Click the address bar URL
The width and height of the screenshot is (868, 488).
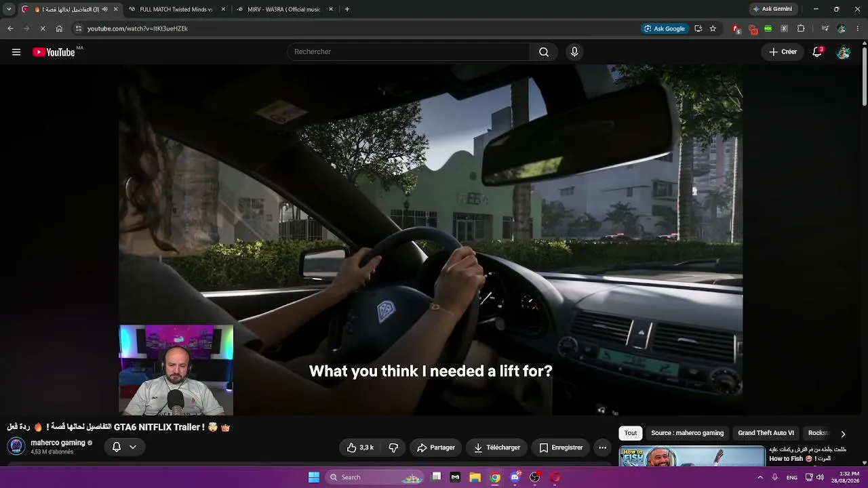tap(138, 28)
